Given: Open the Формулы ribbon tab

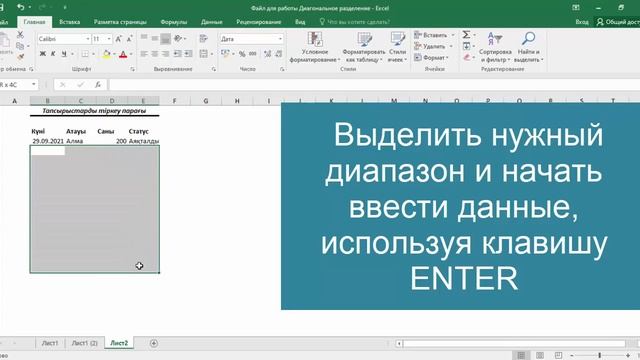Looking at the screenshot, I should 173,22.
